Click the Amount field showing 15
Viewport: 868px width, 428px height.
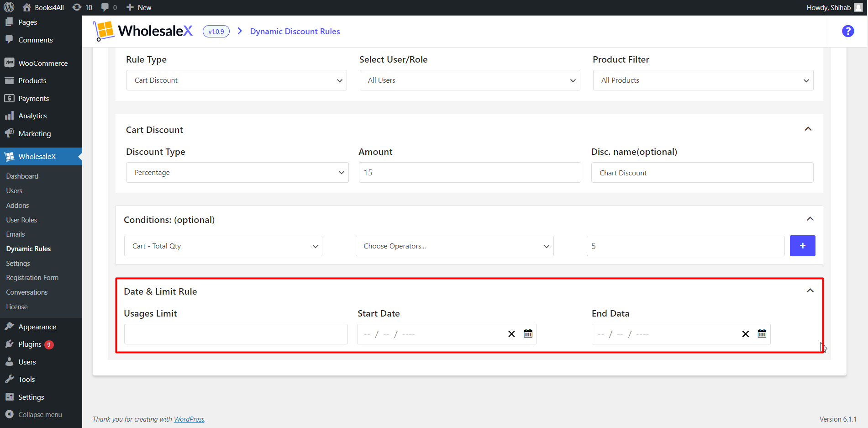[x=470, y=172]
